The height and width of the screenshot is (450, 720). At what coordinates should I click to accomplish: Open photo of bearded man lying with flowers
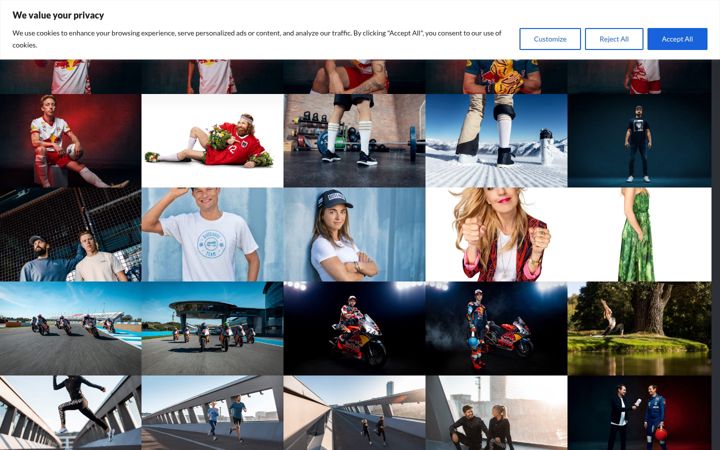[x=212, y=141]
